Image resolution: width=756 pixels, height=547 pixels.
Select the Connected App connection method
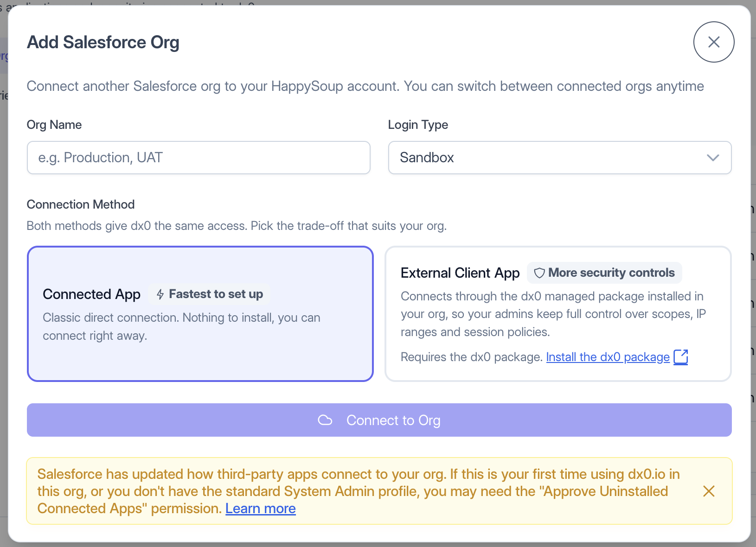pos(200,314)
